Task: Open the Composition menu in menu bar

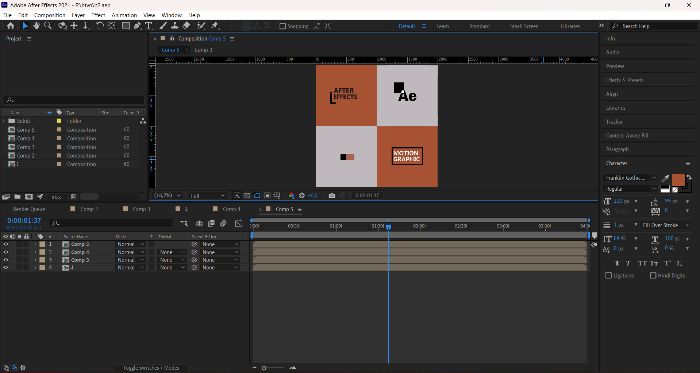Action: click(x=50, y=15)
